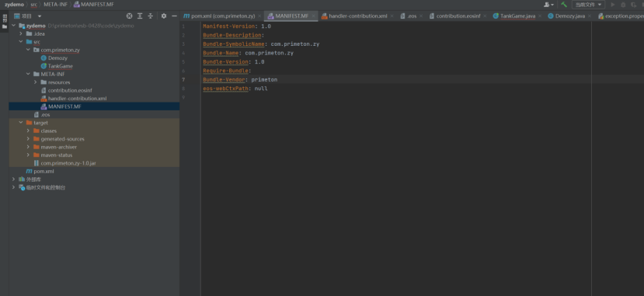Click the locate-in-project target icon

(130, 16)
